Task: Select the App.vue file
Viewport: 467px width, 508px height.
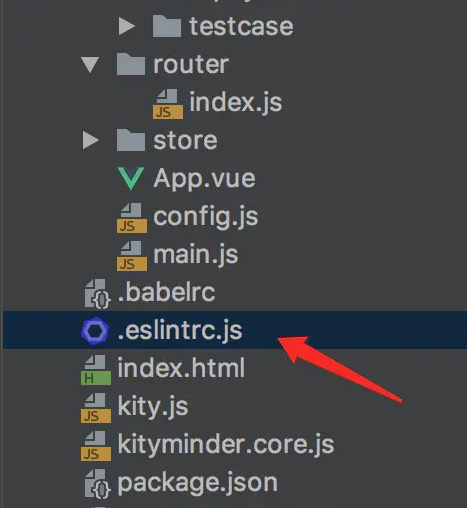Action: pos(204,179)
